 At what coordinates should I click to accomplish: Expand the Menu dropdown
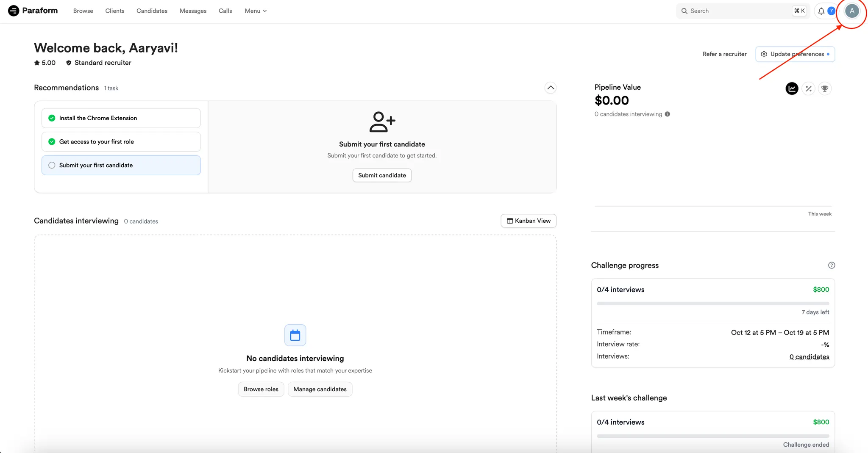[256, 11]
